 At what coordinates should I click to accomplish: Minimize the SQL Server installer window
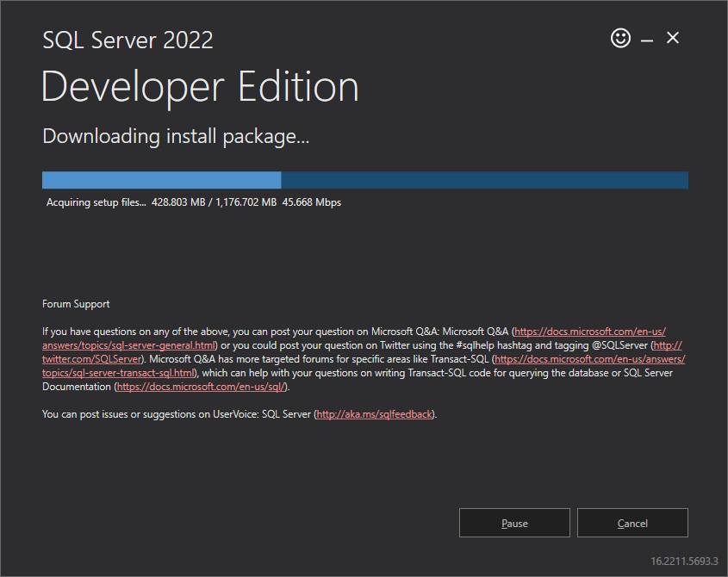pos(646,39)
